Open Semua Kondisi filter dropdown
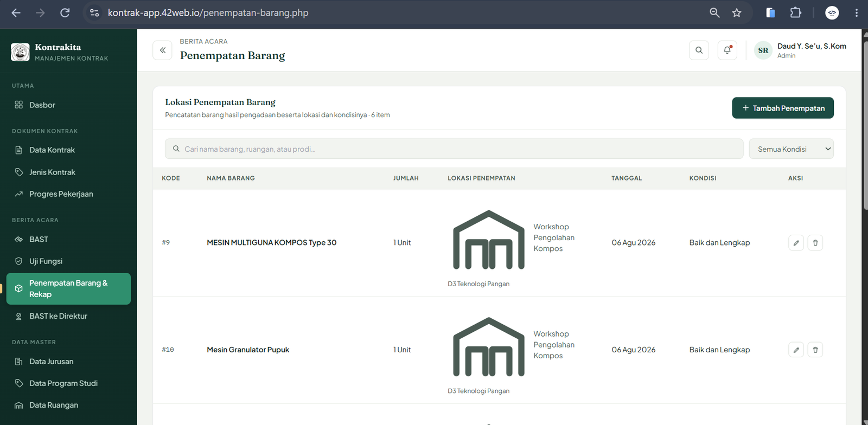868x425 pixels. 791,149
